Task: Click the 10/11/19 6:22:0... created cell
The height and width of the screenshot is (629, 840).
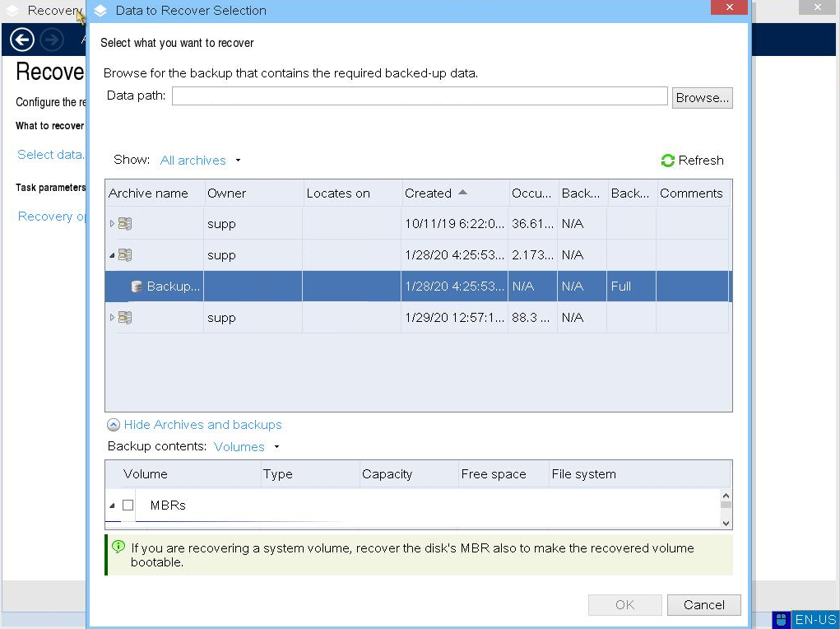Action: [454, 224]
